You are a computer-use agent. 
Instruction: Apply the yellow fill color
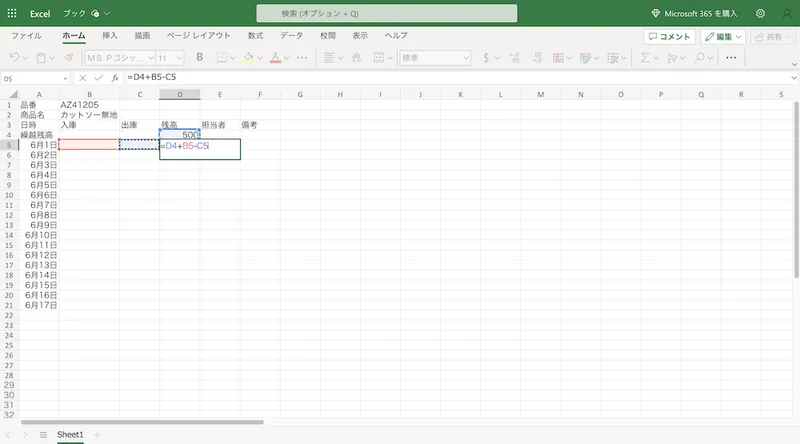[248, 58]
